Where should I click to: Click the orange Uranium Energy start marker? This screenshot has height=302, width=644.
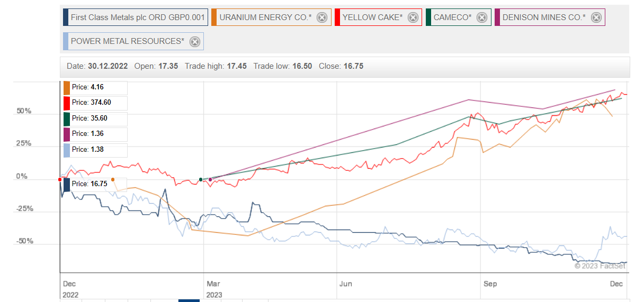112,179
